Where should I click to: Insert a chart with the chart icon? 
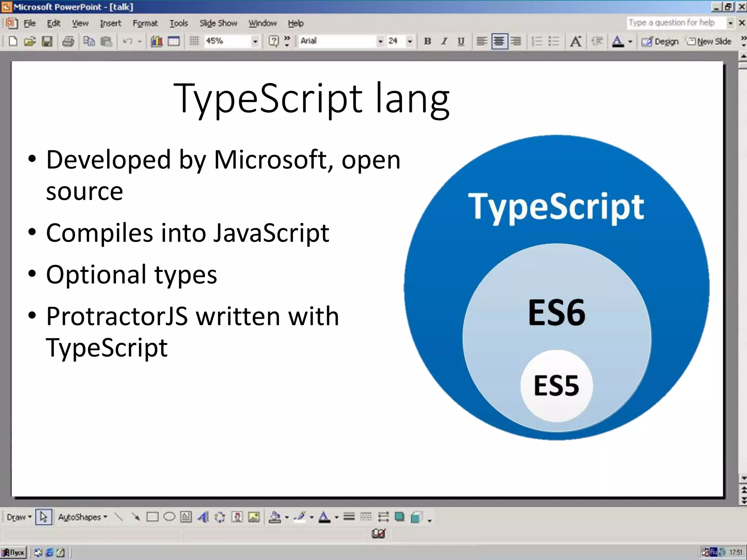[x=157, y=41]
